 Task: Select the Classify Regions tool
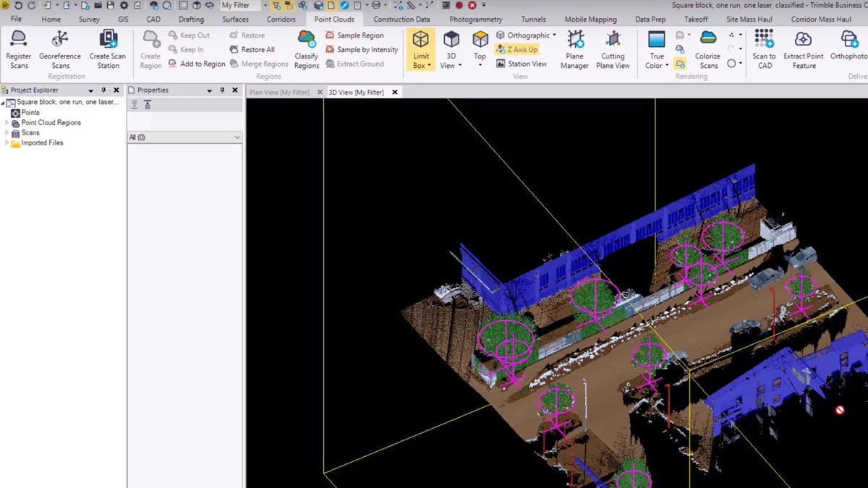(x=306, y=49)
